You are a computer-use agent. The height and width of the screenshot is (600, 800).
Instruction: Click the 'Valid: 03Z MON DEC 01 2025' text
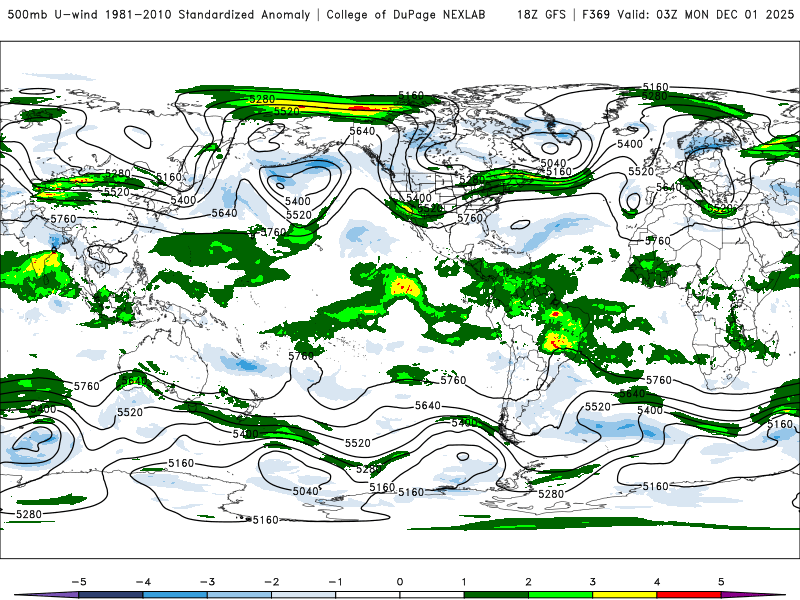click(x=706, y=14)
